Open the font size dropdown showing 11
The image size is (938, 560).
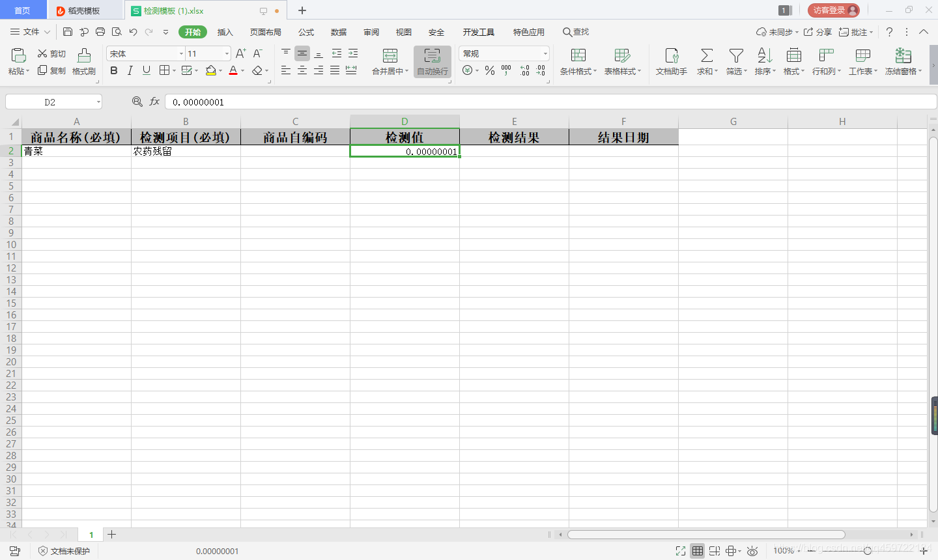tap(204, 53)
